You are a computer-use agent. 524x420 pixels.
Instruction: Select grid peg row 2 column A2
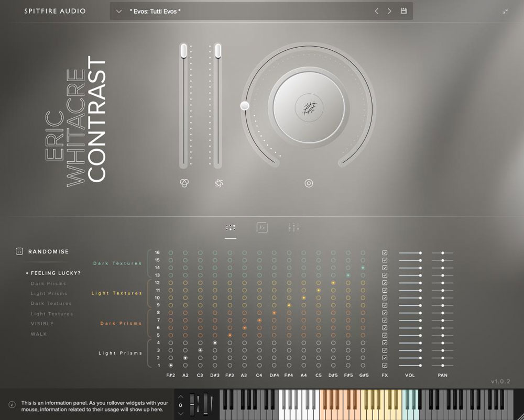pos(185,358)
